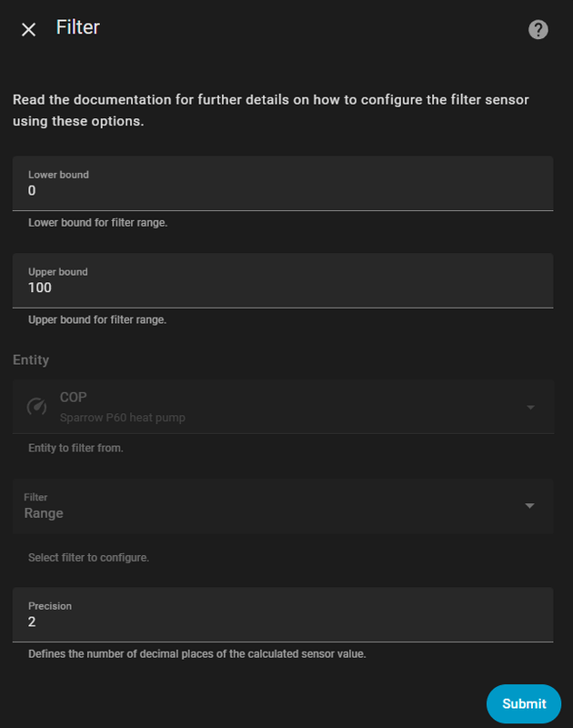The image size is (573, 728).
Task: Click the Range filter value text
Action: coord(43,511)
